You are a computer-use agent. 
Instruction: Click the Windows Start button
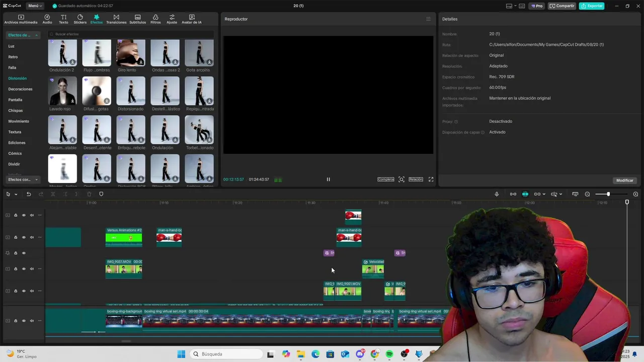click(181, 354)
